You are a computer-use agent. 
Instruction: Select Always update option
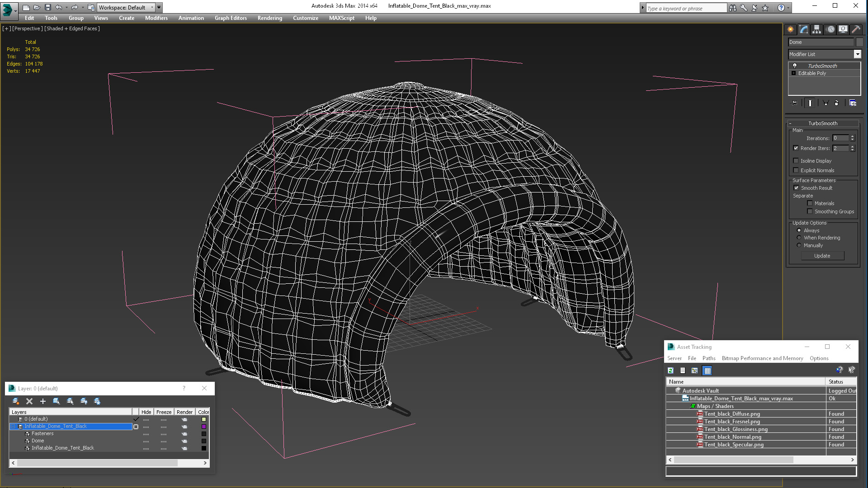(x=799, y=230)
